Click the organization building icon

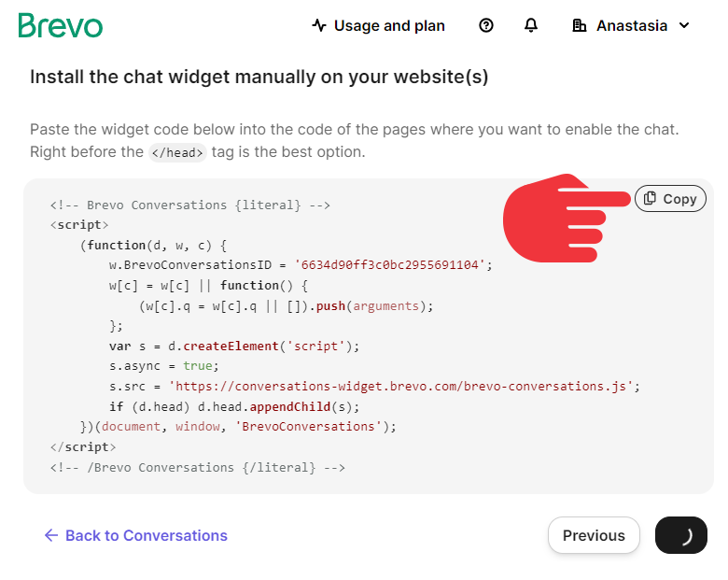pyautogui.click(x=579, y=25)
